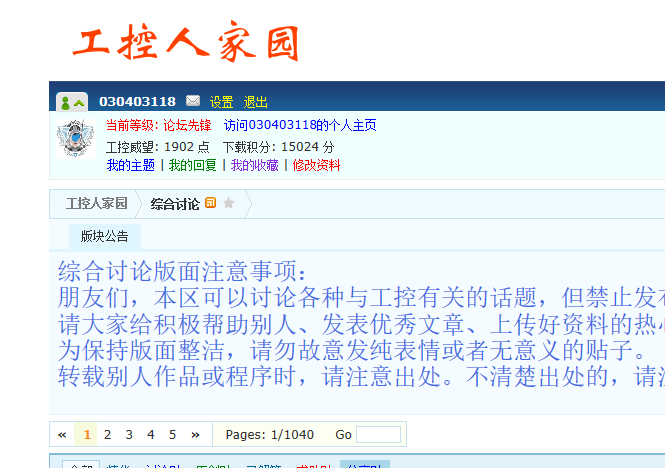Collapse the user panel with the arrow toggle
The image size is (665, 468).
click(x=79, y=102)
